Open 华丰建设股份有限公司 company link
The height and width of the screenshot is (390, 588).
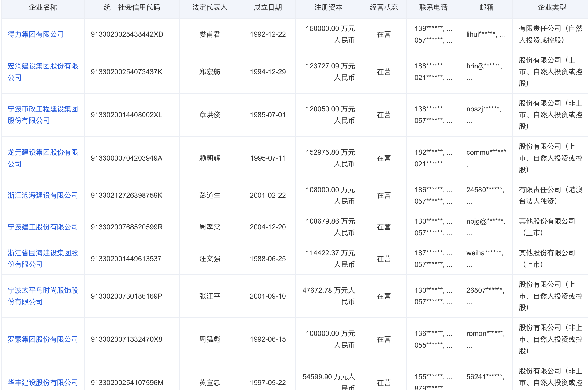pos(43,382)
